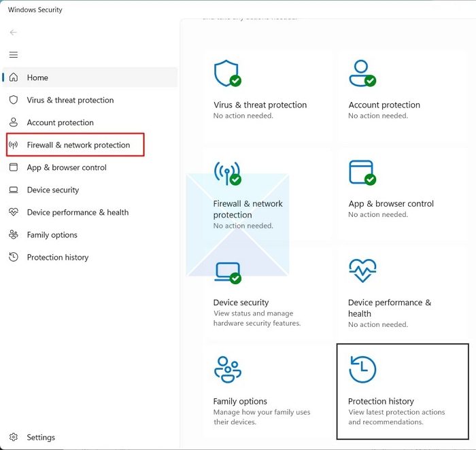Click the large person icon on Account protection card

click(x=362, y=73)
